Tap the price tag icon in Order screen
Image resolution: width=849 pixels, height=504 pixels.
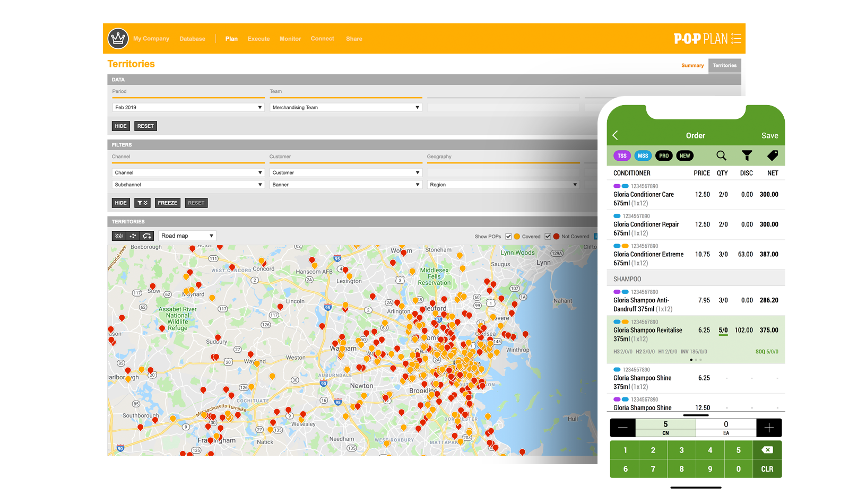coord(773,155)
